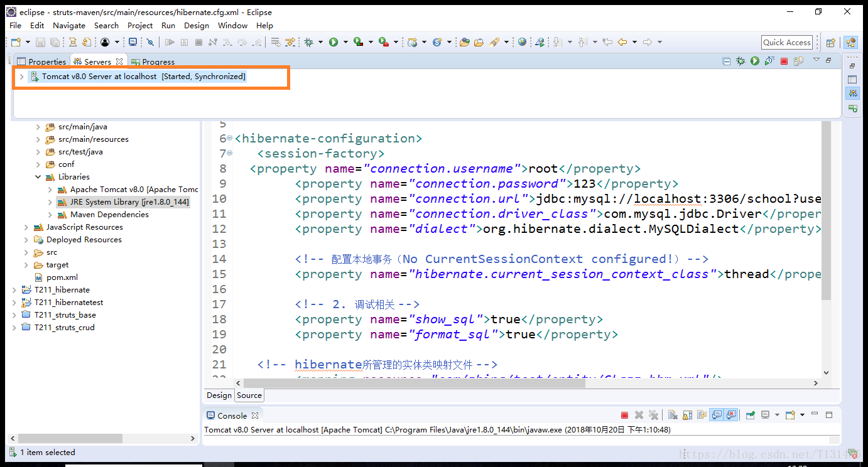Viewport: 868px width, 467px height.
Task: Click the editor vertical scrollbar
Action: (826, 212)
